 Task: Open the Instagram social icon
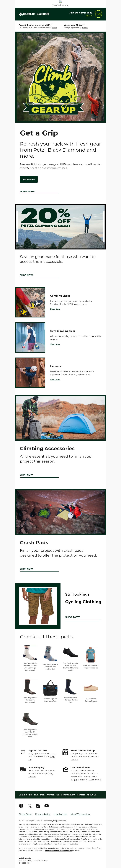coord(38,806)
